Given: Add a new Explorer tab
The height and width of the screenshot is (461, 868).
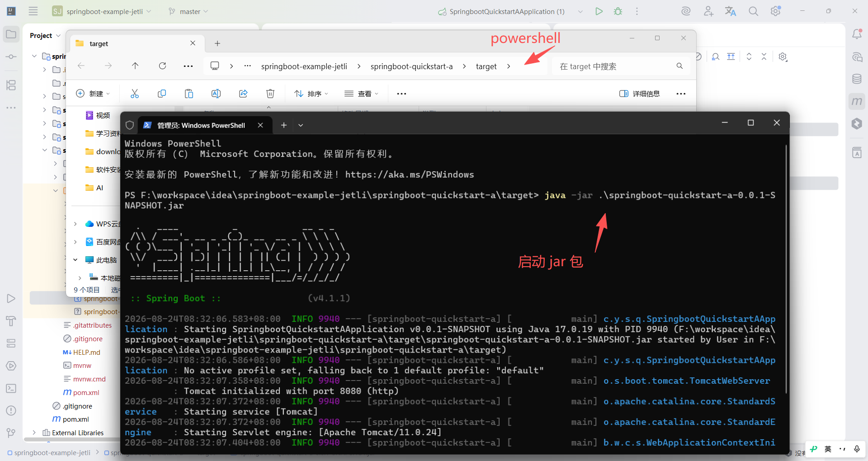Looking at the screenshot, I should coord(217,43).
